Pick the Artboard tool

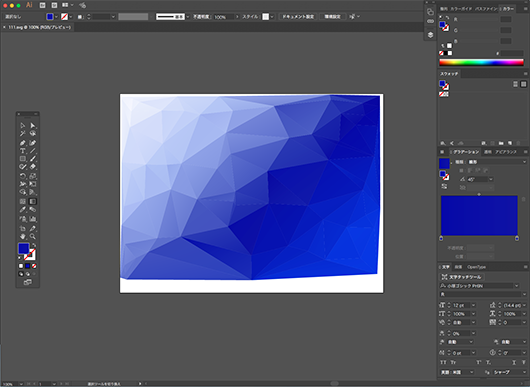(x=23, y=228)
